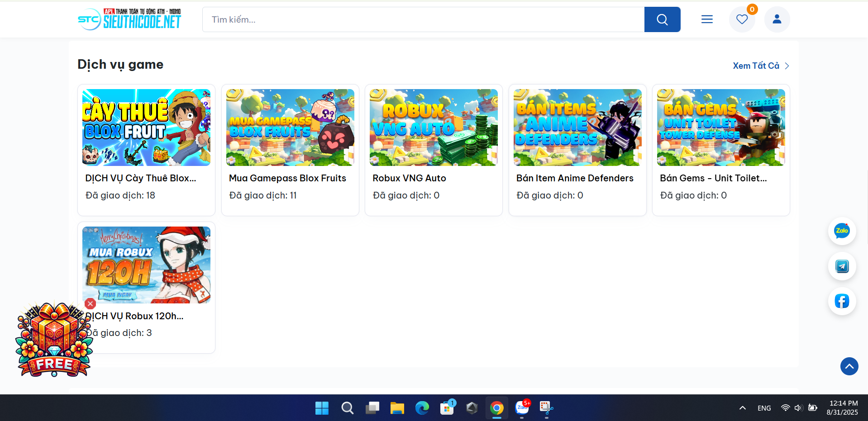Open Microsoft Store from taskbar
The height and width of the screenshot is (421, 868).
pos(447,408)
